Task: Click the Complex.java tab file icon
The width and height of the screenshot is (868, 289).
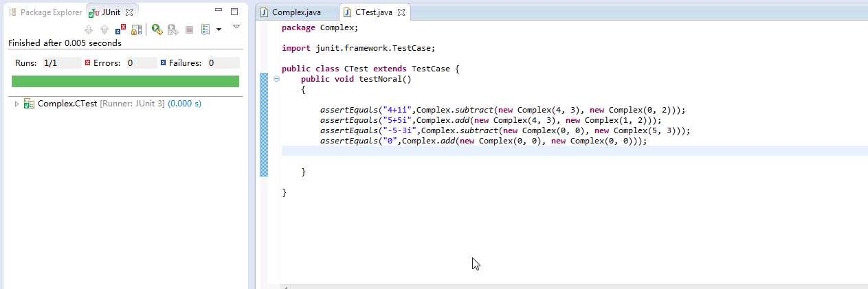Action: (265, 12)
